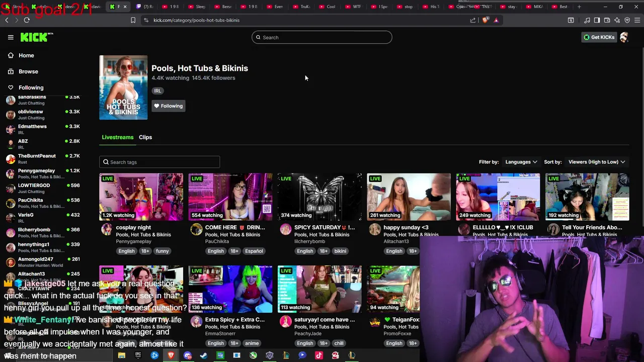Screen dimensions: 644x362
Task: Click the 'chill' tag under saturyay stream
Action: tap(339, 343)
